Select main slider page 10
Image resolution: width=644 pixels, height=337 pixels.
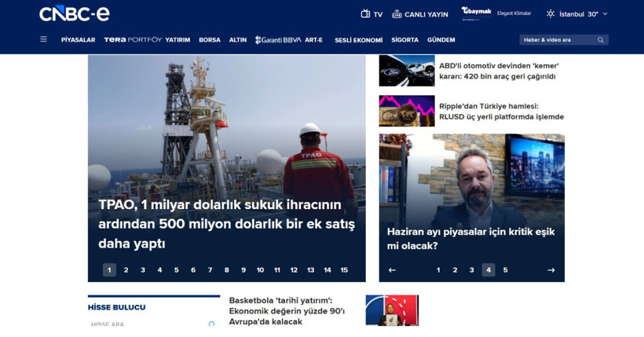(261, 270)
